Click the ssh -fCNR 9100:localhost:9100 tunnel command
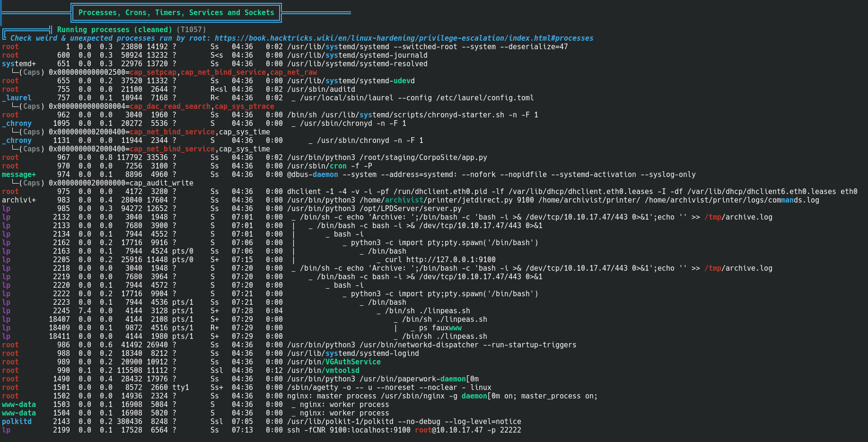Screen dimensions: 868x442 coord(404,430)
